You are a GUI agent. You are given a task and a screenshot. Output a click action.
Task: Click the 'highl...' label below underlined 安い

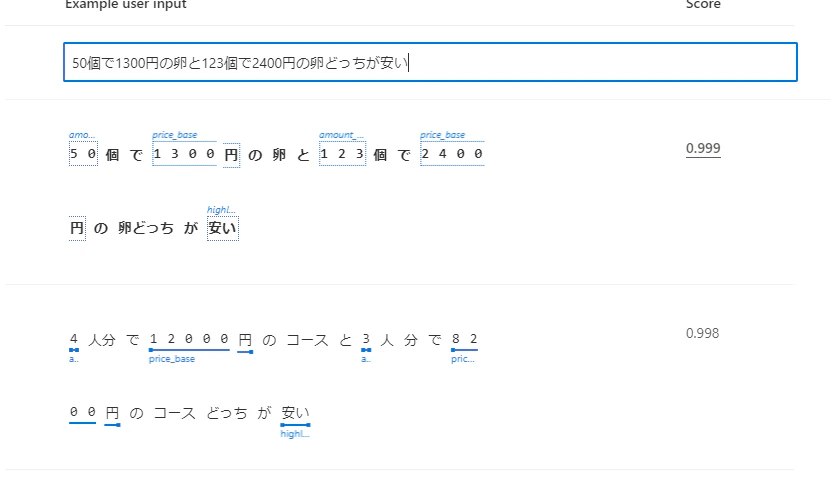(x=295, y=434)
